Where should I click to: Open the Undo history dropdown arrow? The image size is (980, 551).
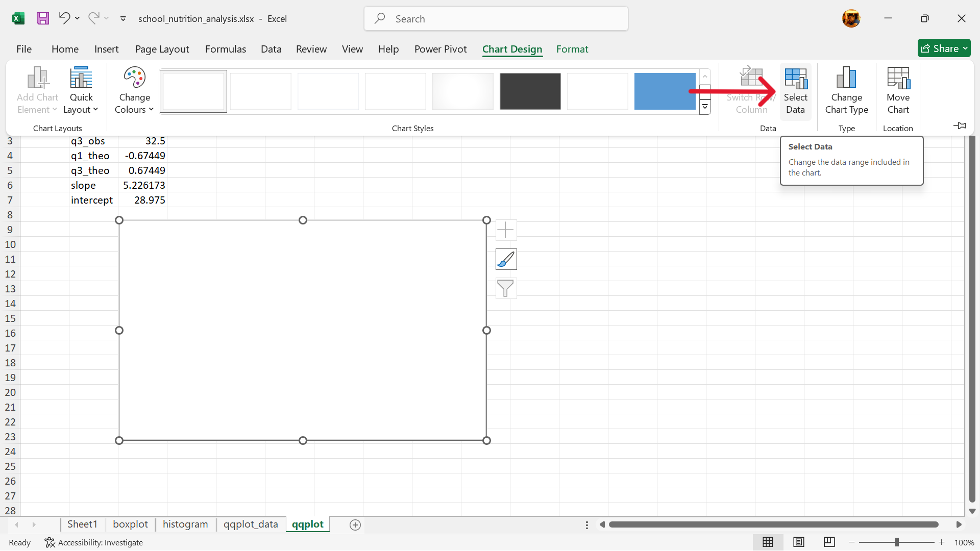[77, 18]
